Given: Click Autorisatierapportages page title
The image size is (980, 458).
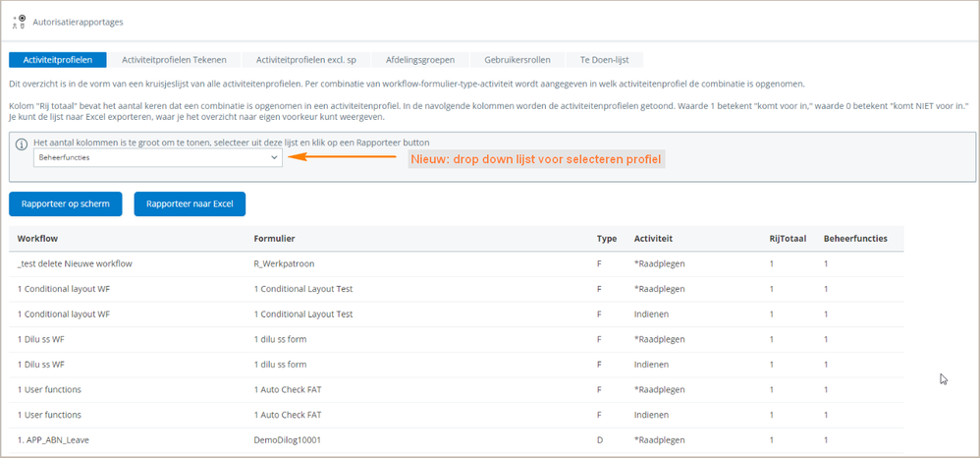Looking at the screenshot, I should tap(79, 22).
